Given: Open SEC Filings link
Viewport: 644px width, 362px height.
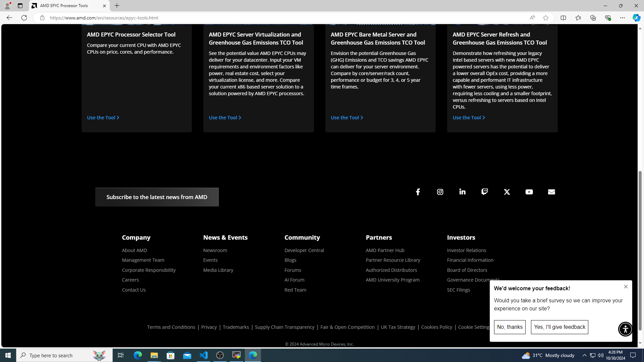Looking at the screenshot, I should click(458, 290).
